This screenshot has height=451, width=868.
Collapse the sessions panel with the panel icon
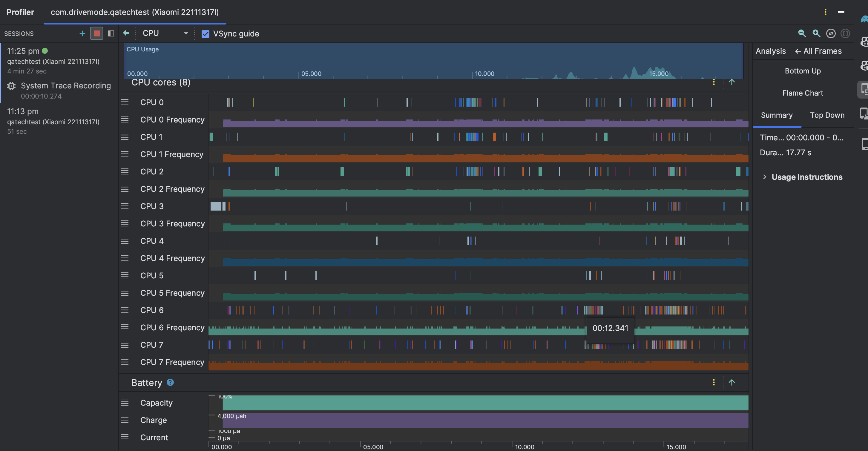[x=111, y=33]
